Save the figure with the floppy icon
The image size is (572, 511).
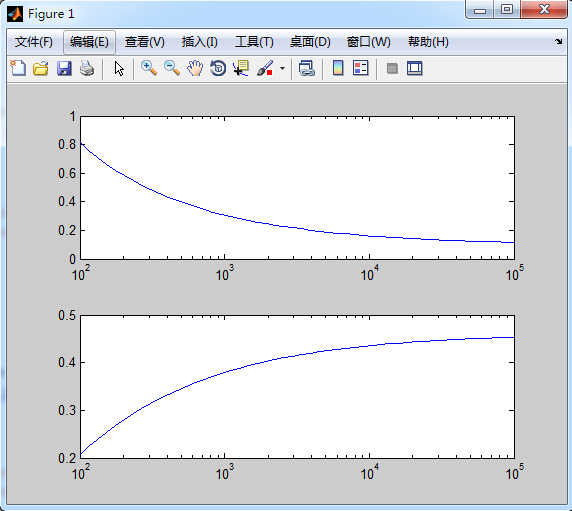[x=64, y=68]
